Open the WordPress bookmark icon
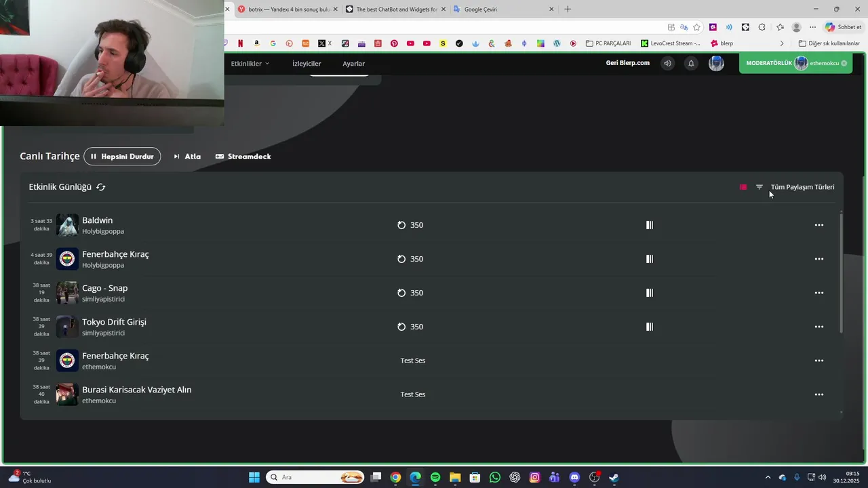 pos(557,43)
